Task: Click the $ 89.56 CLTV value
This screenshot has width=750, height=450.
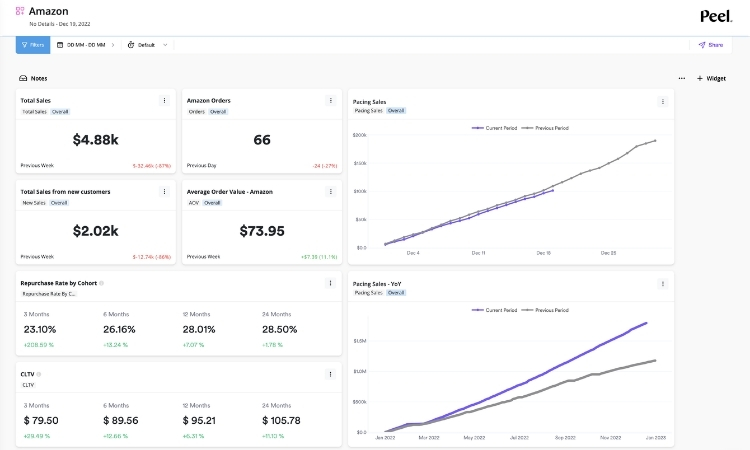Action: click(x=121, y=421)
